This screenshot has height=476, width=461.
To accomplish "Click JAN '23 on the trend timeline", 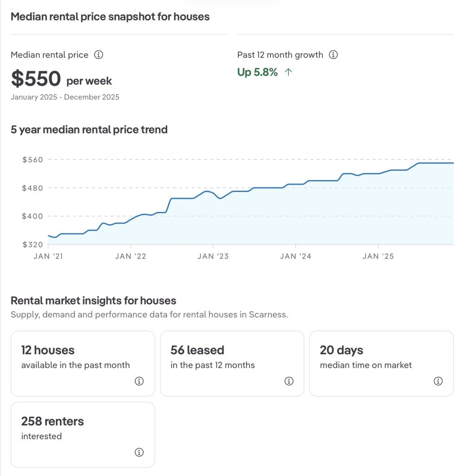I will [213, 256].
